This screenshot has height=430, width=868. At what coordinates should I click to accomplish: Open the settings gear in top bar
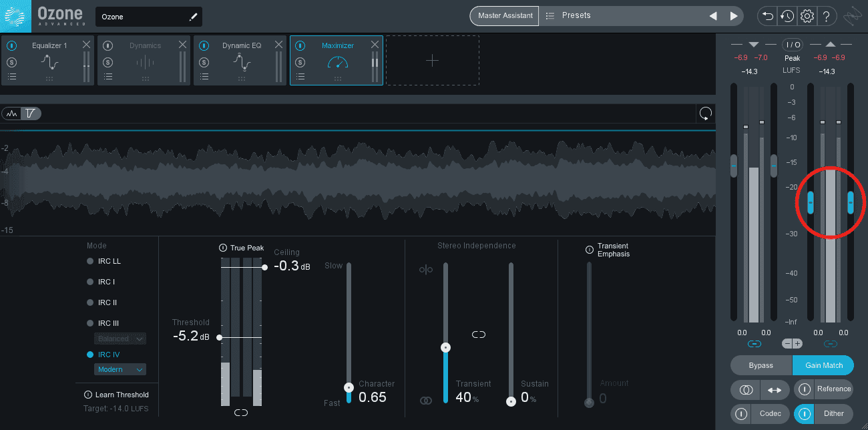[x=807, y=16]
